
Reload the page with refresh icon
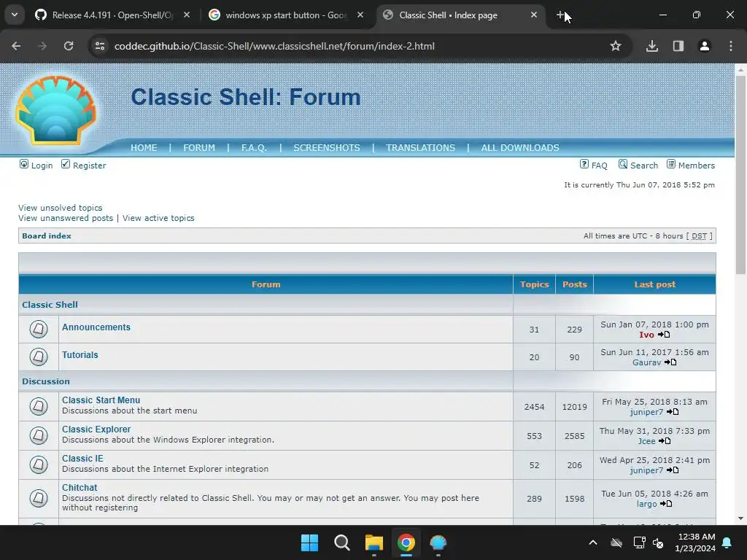click(69, 46)
